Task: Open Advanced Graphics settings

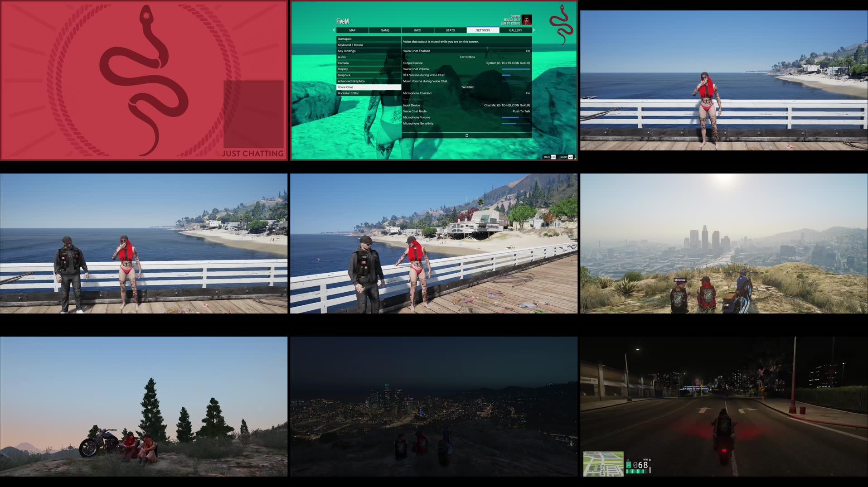Action: coord(369,81)
